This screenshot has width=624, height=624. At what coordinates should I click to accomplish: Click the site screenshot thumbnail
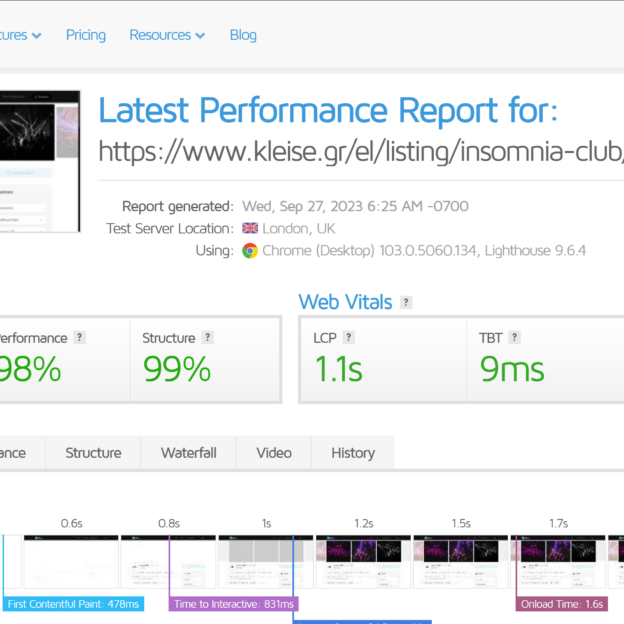tap(40, 161)
